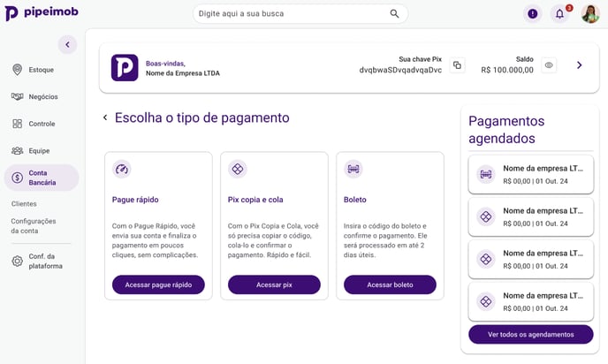Click the Pix copia e cola diamond icon
The height and width of the screenshot is (364, 608).
[238, 169]
